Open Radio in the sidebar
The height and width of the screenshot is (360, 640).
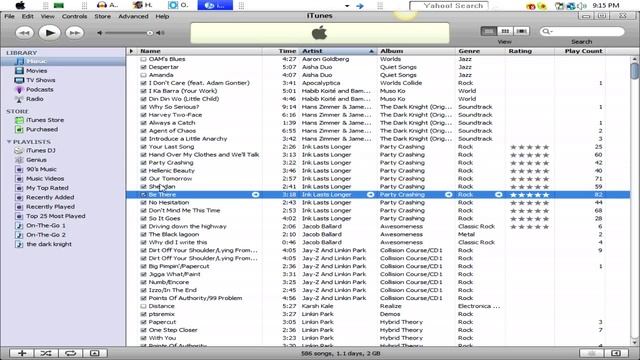(35, 99)
